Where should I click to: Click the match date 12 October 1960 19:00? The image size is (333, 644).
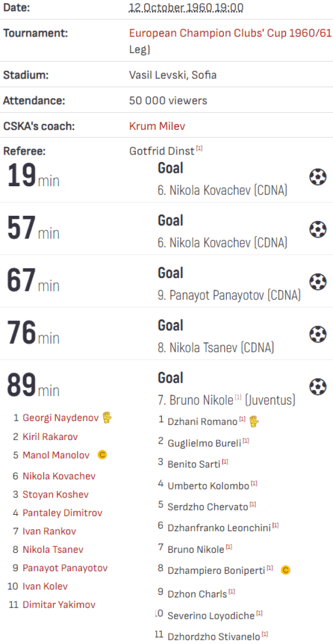186,8
